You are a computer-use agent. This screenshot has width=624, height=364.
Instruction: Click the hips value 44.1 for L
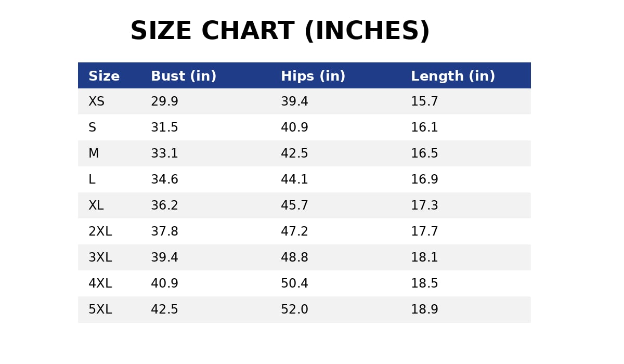click(x=294, y=180)
